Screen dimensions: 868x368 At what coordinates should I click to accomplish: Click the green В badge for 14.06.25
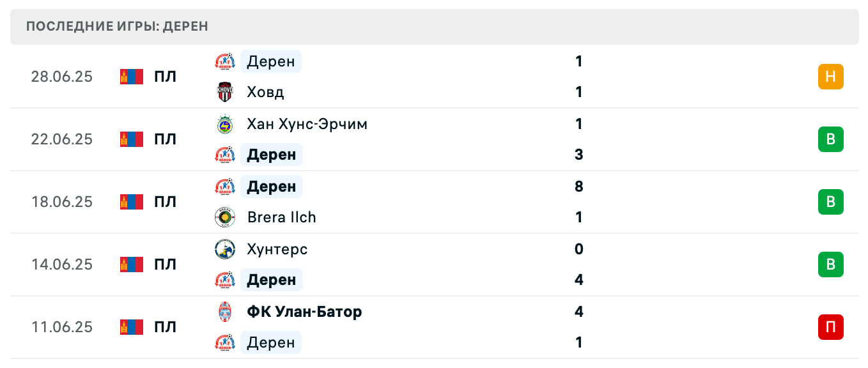(x=830, y=264)
